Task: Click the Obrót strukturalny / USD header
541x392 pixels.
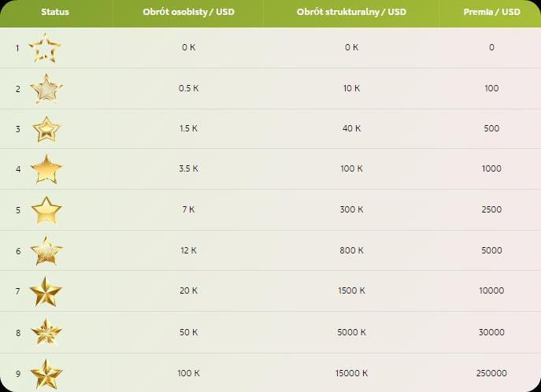Action: click(351, 12)
